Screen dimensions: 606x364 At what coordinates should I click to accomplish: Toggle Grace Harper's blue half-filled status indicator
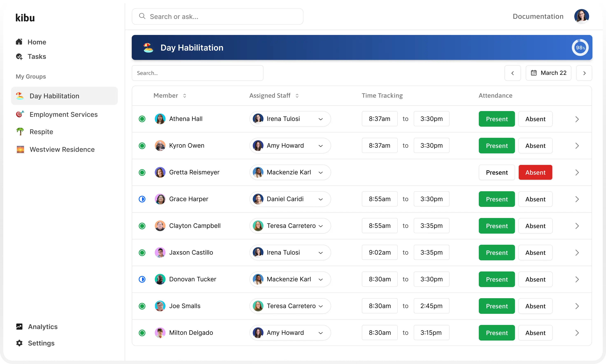pyautogui.click(x=142, y=199)
